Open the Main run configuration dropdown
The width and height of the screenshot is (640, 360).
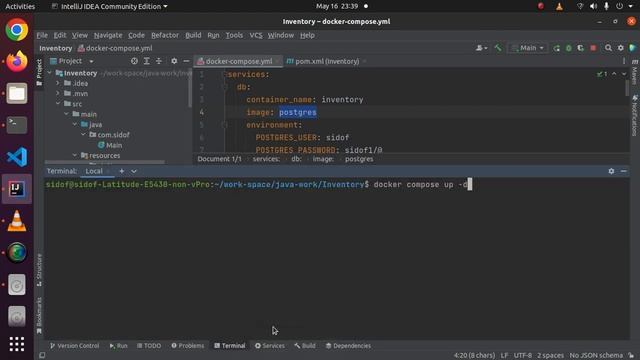coord(527,48)
